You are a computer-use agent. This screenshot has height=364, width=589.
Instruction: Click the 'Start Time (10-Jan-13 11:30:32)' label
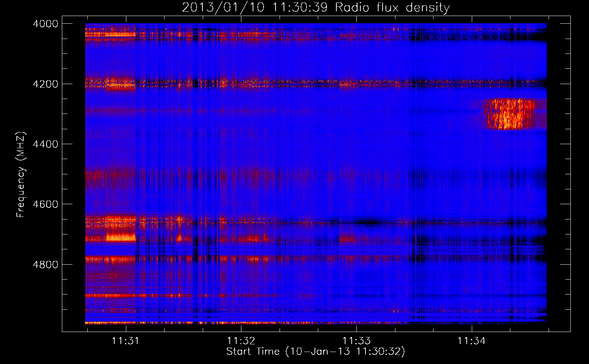coord(316,352)
